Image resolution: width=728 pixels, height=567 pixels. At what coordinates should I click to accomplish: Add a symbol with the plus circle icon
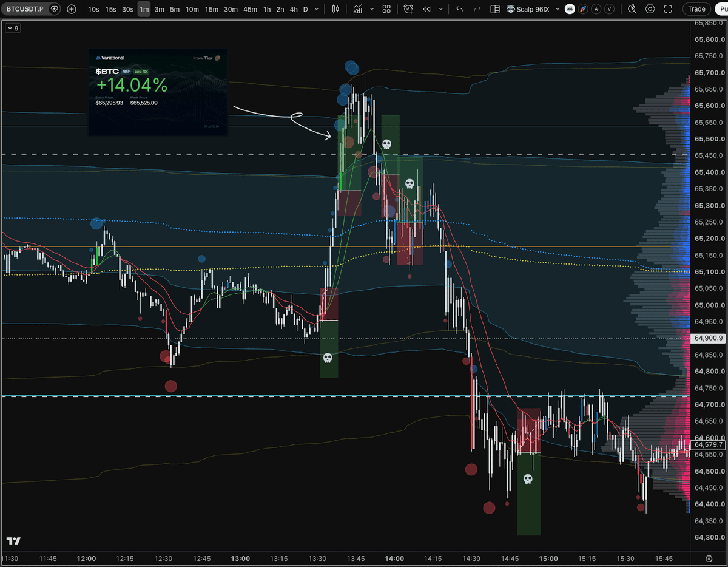click(72, 9)
